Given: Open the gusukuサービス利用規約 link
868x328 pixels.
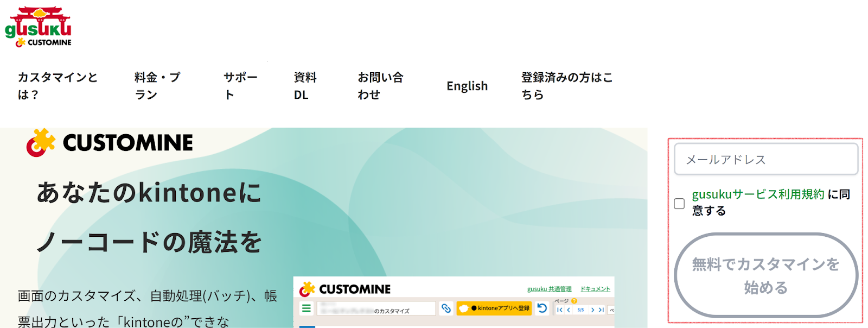Looking at the screenshot, I should pos(758,194).
